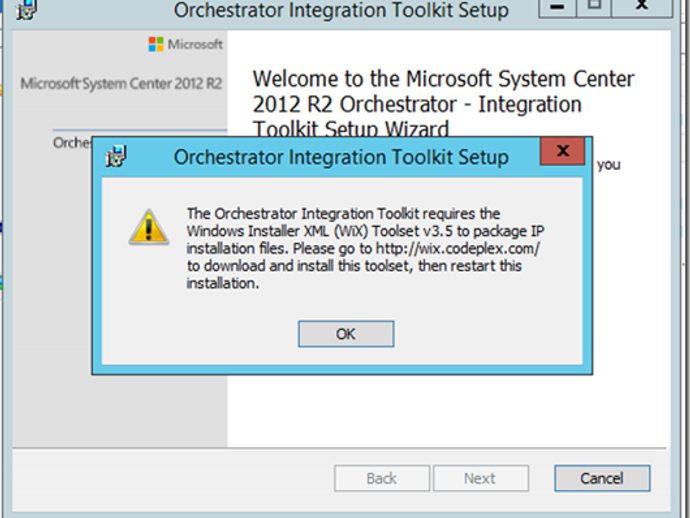Maximize the setup wizard window
Screen dimensions: 690x518
[594, 7]
